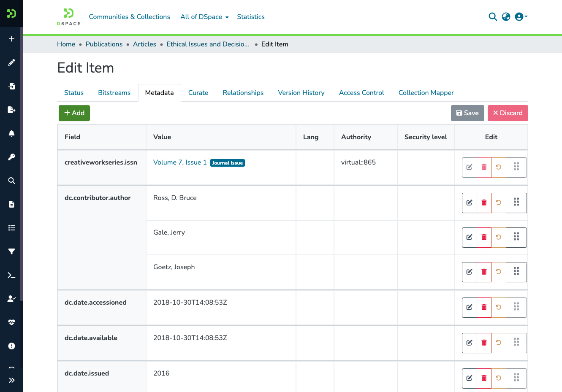Click the DSpace logo in header
This screenshot has width=562, height=392.
click(69, 17)
